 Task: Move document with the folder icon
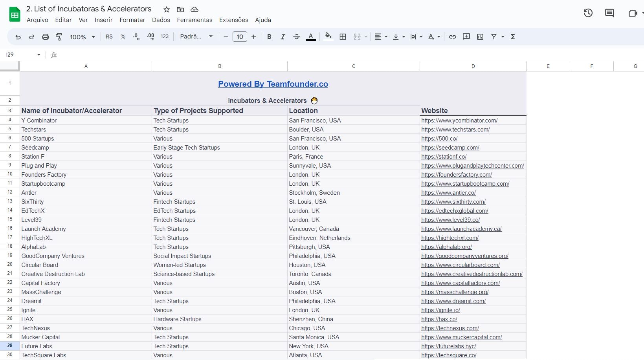180,9
